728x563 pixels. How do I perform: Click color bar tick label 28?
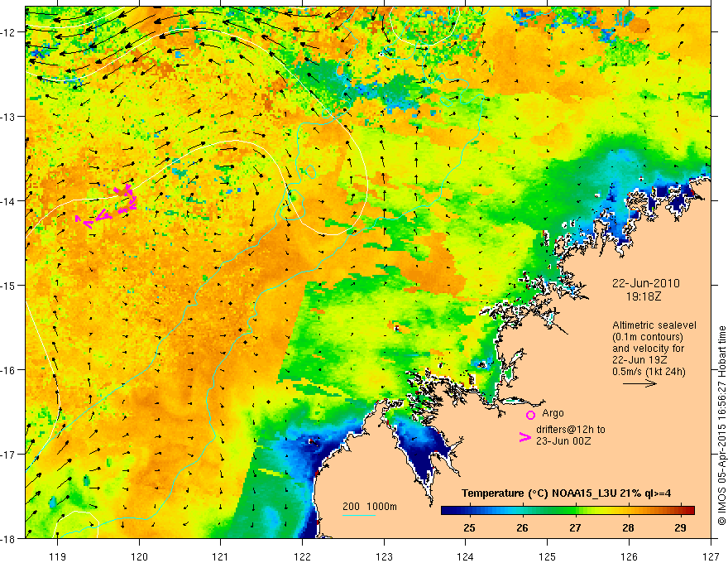pyautogui.click(x=628, y=527)
